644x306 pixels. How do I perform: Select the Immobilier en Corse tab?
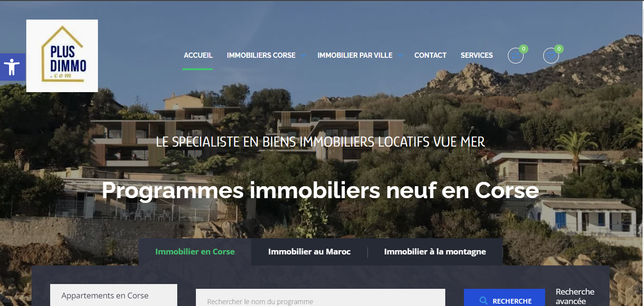(195, 252)
